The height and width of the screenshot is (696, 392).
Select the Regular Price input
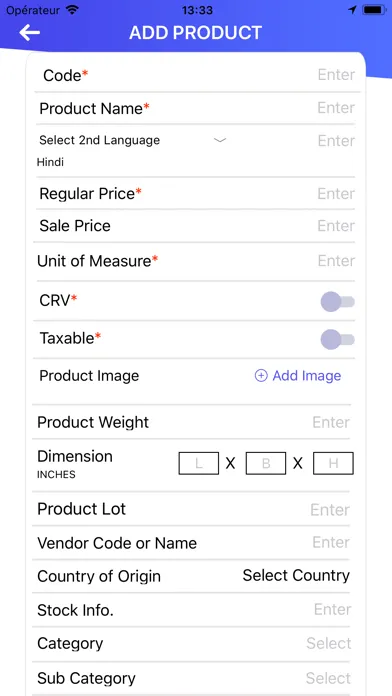point(336,194)
